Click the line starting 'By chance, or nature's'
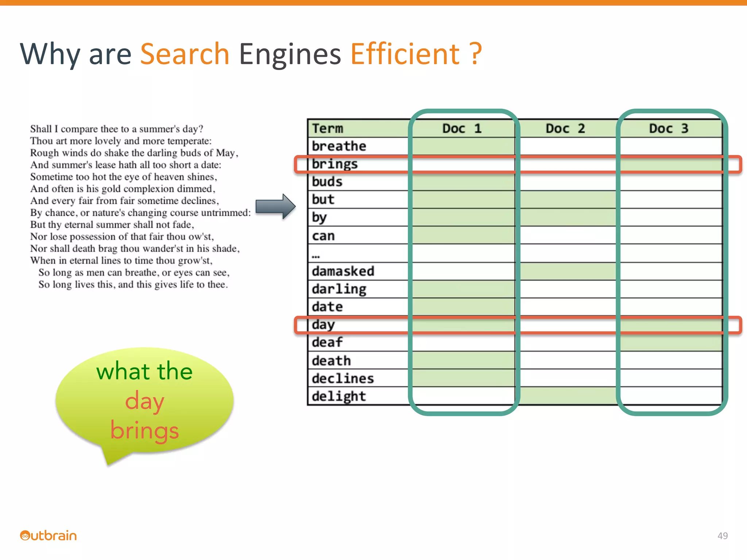 (x=140, y=213)
